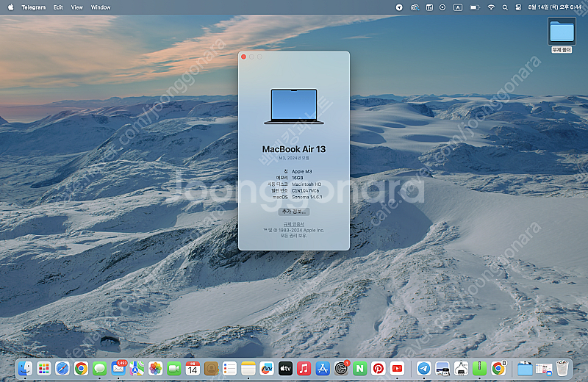Open Contacts app in the Dock
Viewport: 588px width, 382px height.
[x=211, y=369]
